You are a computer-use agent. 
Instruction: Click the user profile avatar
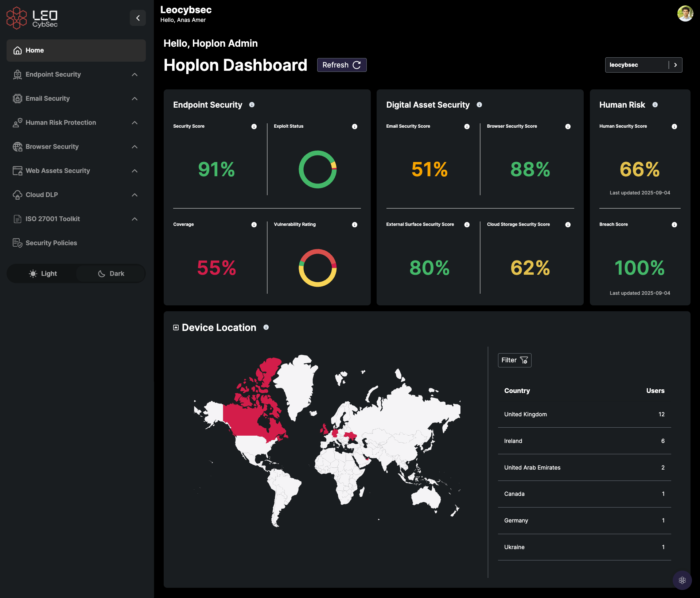(x=685, y=14)
